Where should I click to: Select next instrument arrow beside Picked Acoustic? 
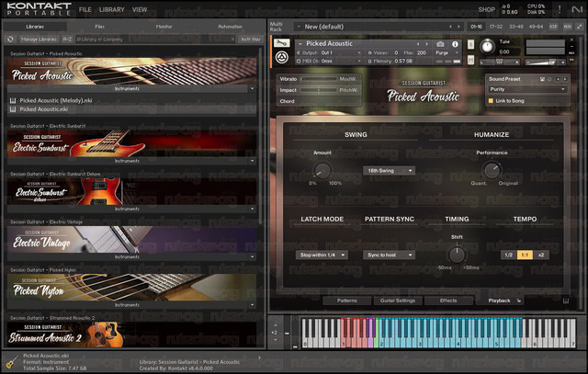(x=426, y=44)
